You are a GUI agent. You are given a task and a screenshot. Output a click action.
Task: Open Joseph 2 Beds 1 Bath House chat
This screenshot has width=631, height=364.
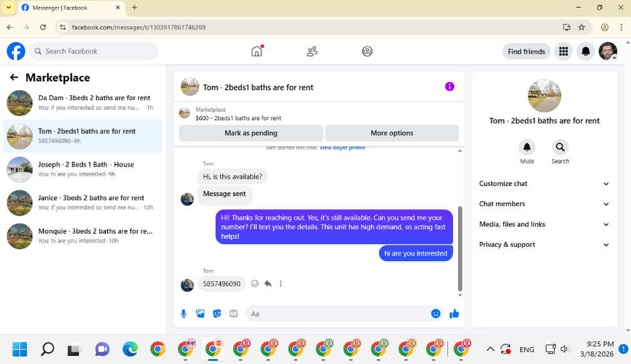[83, 170]
